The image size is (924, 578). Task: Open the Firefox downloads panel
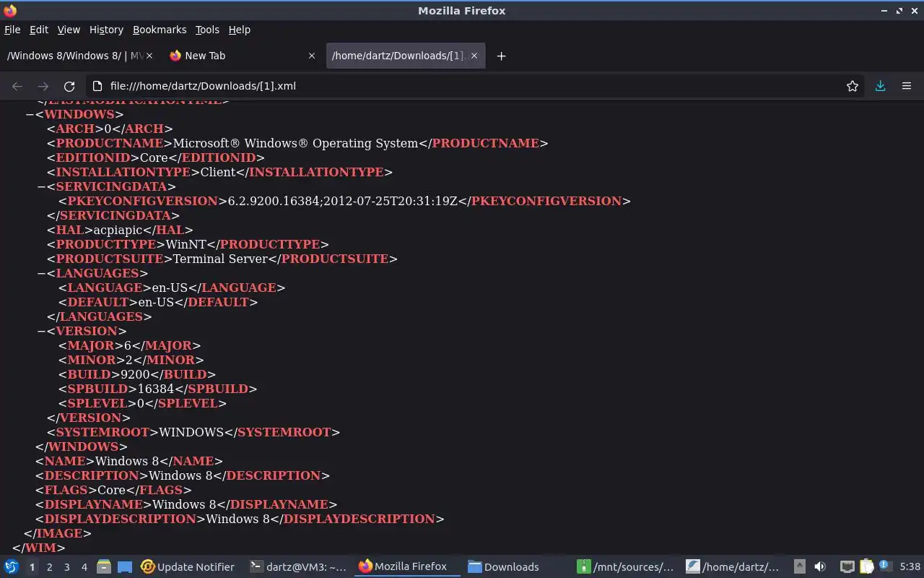click(880, 86)
